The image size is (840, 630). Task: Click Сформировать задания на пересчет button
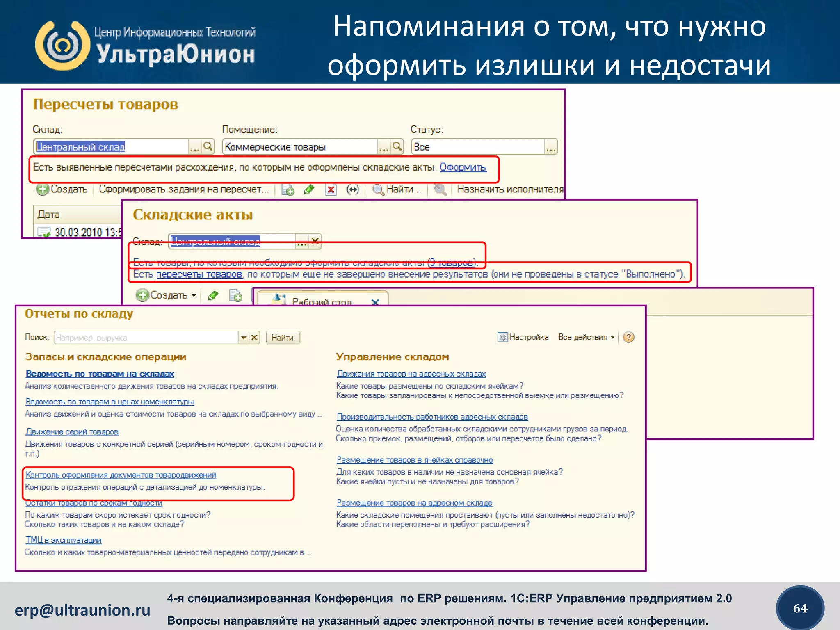coord(184,189)
